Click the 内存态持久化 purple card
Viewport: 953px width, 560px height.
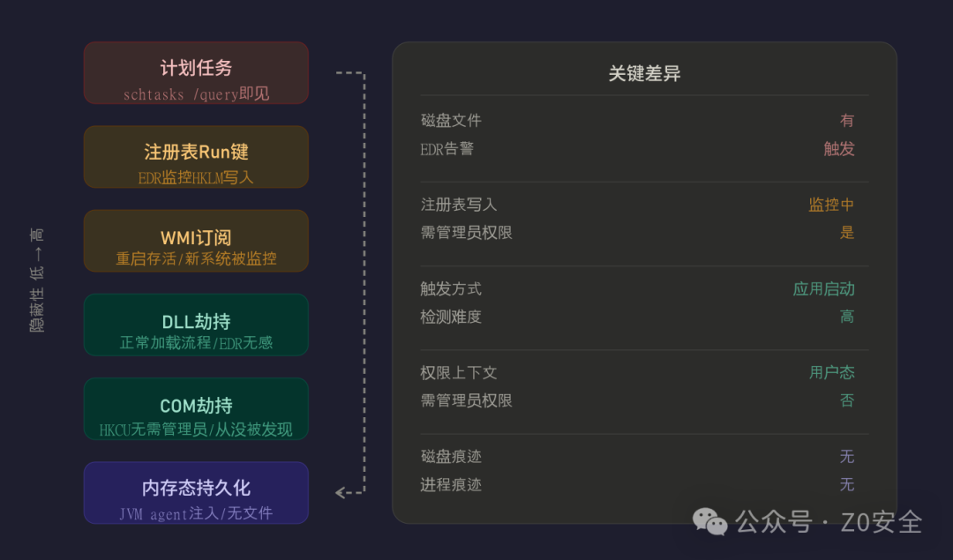pyautogui.click(x=196, y=493)
